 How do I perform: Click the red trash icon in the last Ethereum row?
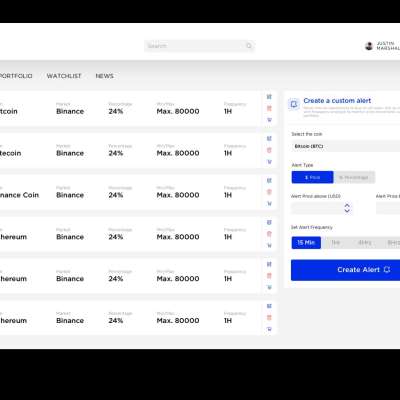269,318
